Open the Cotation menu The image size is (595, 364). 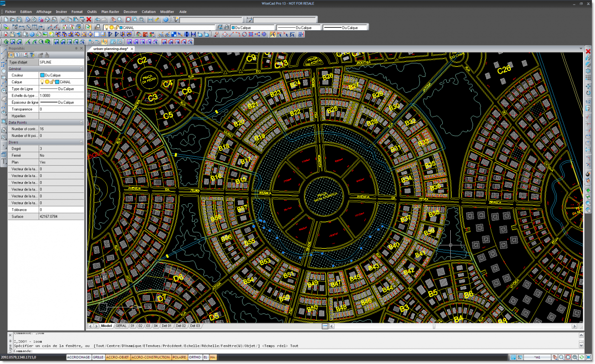(148, 11)
